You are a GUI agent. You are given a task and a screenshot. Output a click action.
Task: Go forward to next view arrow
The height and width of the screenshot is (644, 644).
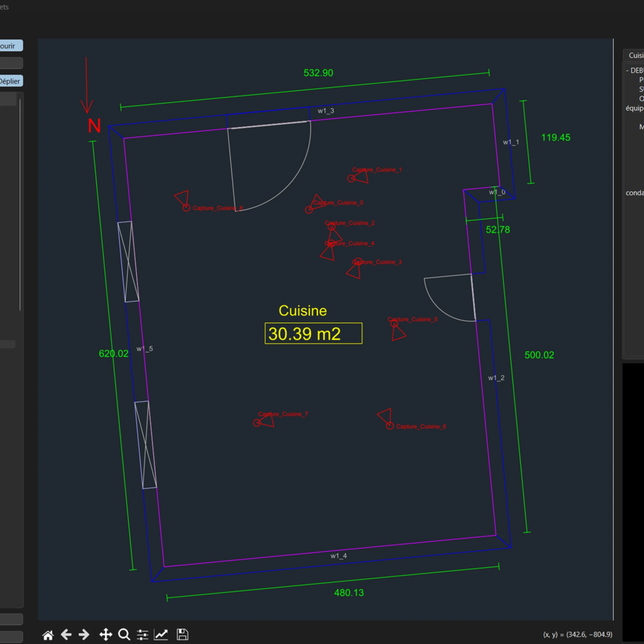tap(84, 635)
